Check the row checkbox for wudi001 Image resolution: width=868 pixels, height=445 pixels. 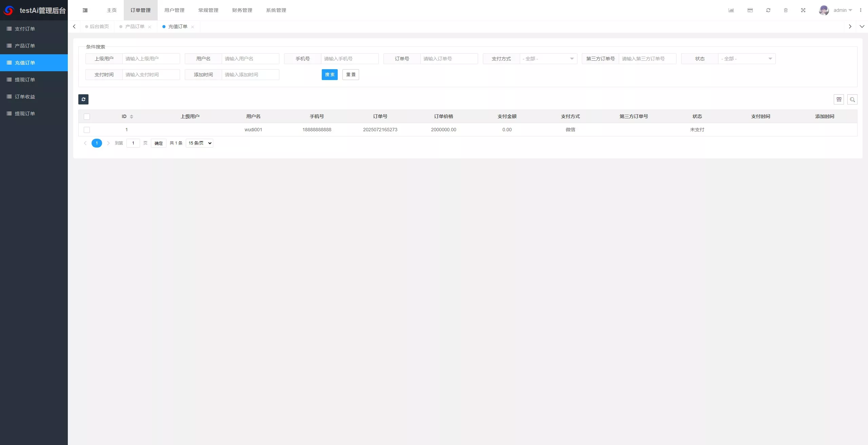pyautogui.click(x=87, y=130)
